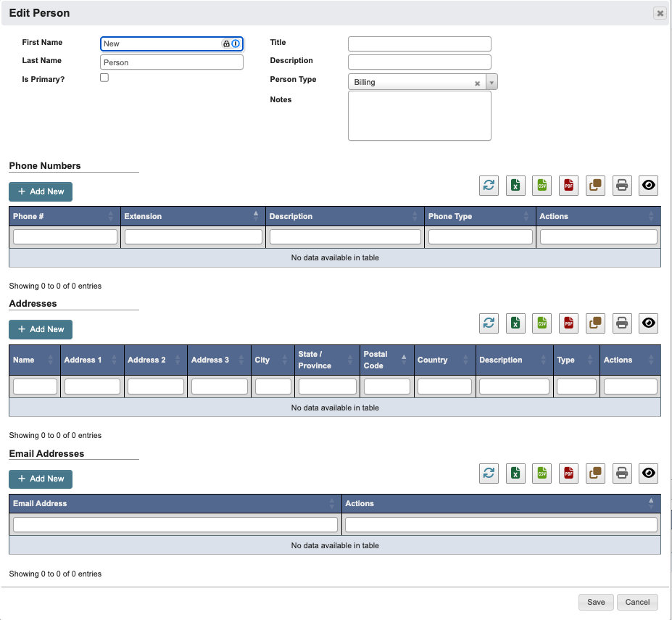672x620 pixels.
Task: Sort Addresses by City
Action: pos(273,360)
